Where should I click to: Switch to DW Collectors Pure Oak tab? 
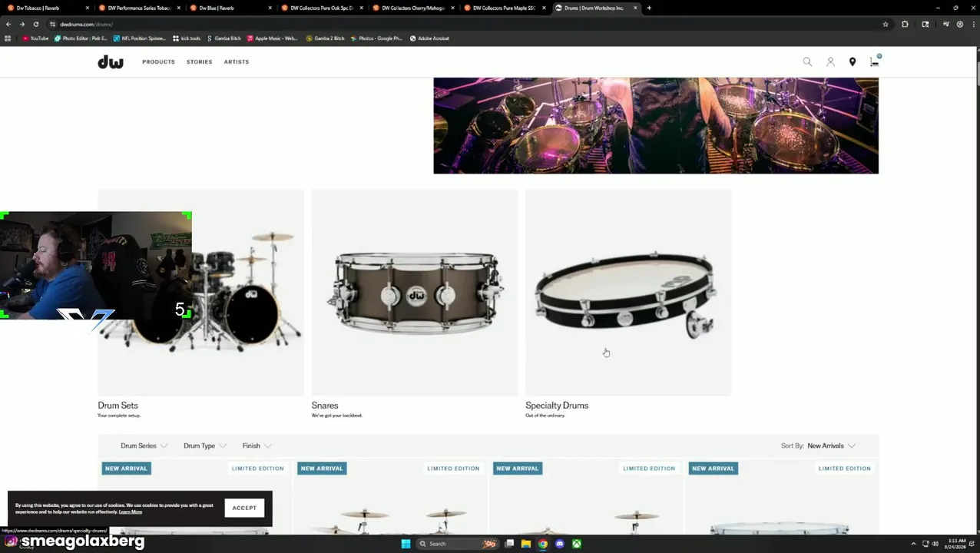(321, 8)
